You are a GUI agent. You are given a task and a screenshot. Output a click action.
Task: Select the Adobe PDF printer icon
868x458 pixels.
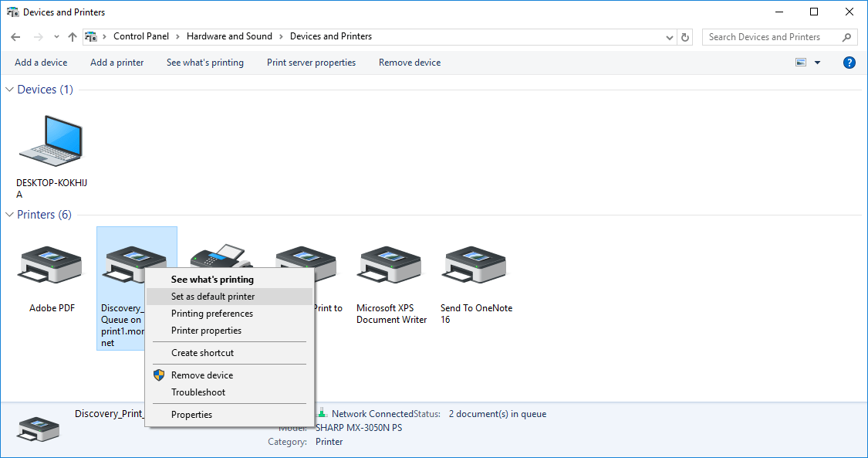click(50, 264)
